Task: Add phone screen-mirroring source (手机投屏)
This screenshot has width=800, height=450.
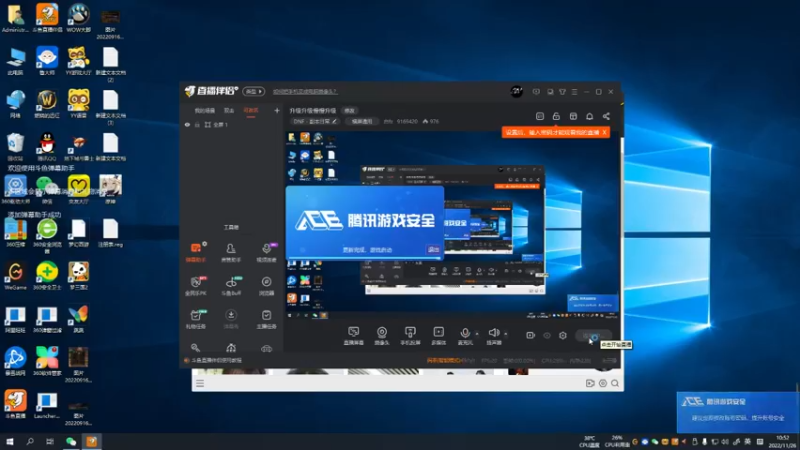Action: [x=410, y=336]
